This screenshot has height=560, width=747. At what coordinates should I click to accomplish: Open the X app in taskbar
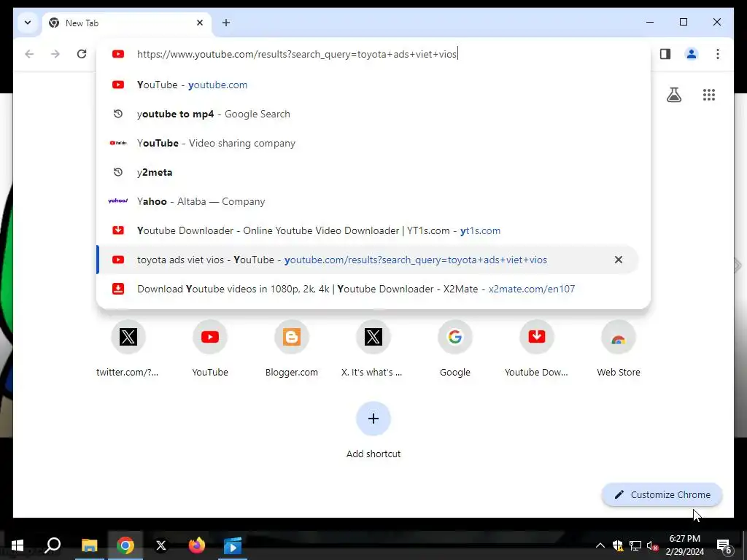pyautogui.click(x=161, y=545)
